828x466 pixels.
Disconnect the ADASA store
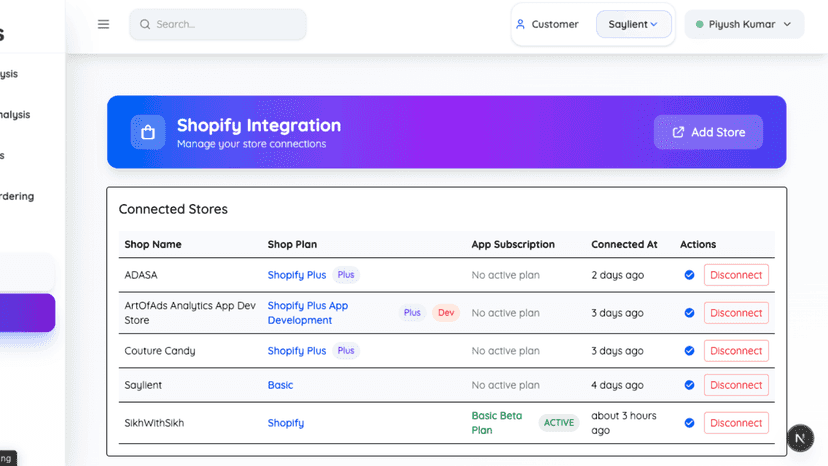click(736, 275)
